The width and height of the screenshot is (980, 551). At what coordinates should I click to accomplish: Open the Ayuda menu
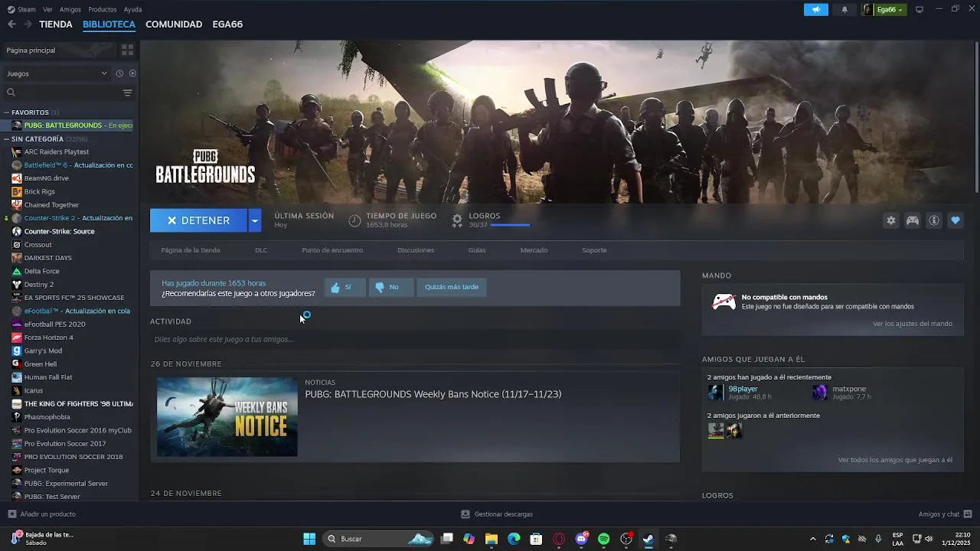coord(132,9)
